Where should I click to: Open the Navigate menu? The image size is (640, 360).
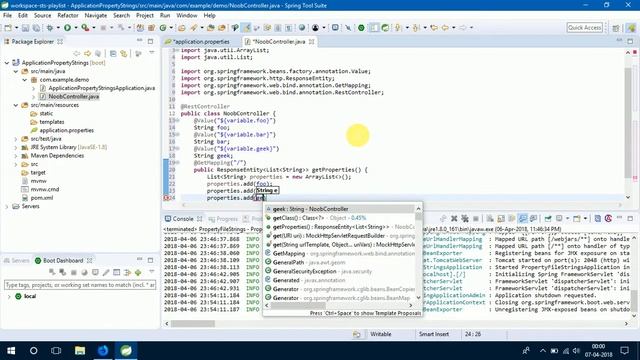96,16
